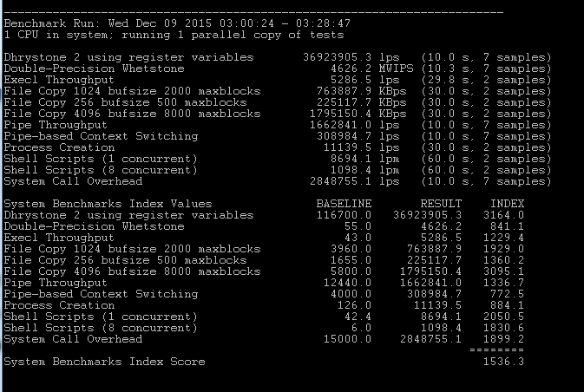Click Pipe Throughput value '1662841.0 lps'
The image size is (584, 392).
pos(355,125)
